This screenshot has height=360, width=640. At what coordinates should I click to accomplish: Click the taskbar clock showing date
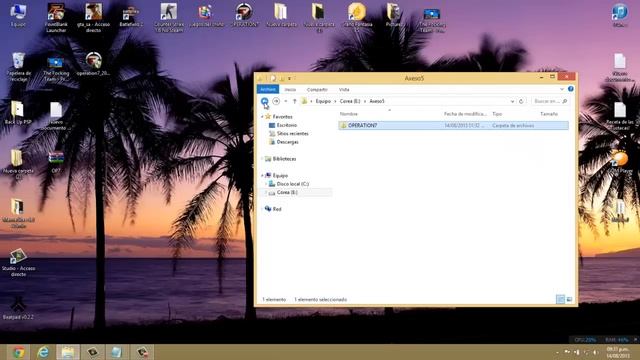click(x=618, y=353)
